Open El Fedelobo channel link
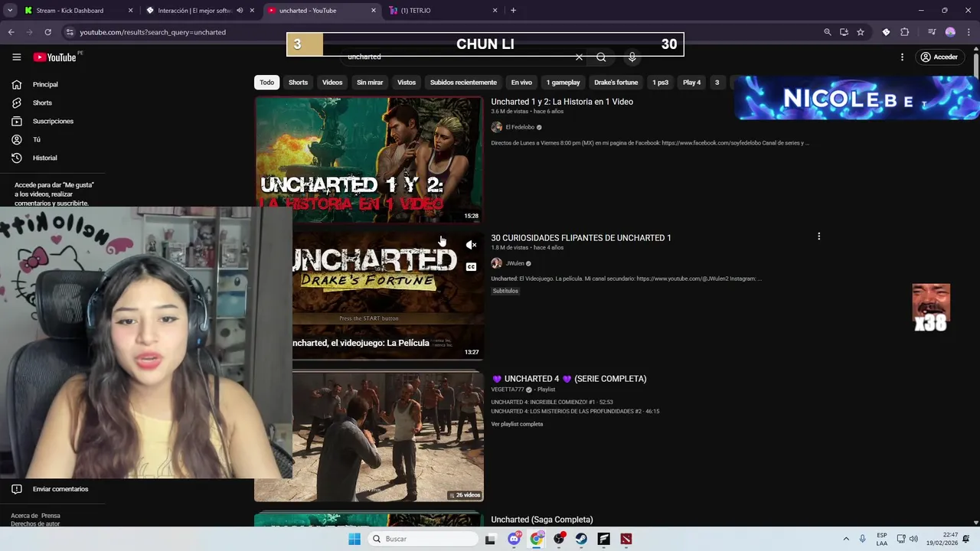Viewport: 980px width, 551px height. pyautogui.click(x=520, y=127)
